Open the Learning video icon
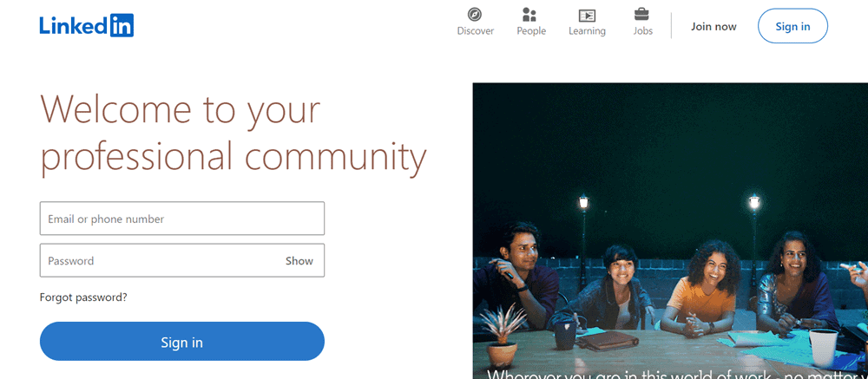 [587, 15]
